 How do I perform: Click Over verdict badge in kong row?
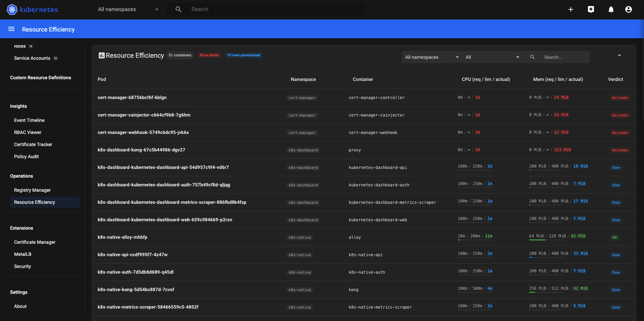click(616, 290)
